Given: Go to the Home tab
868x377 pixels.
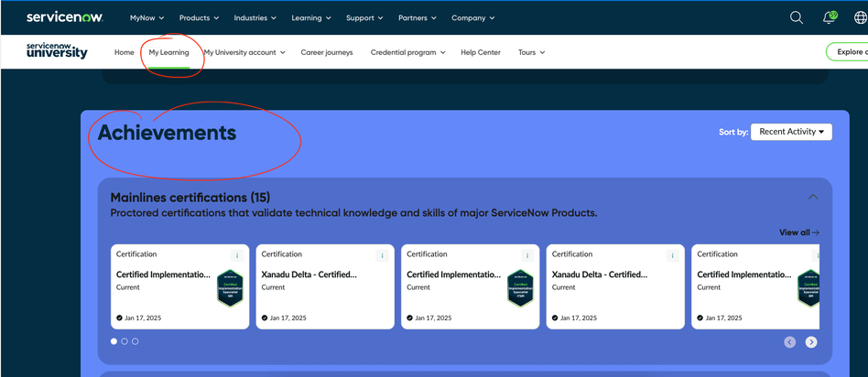Looking at the screenshot, I should 124,52.
